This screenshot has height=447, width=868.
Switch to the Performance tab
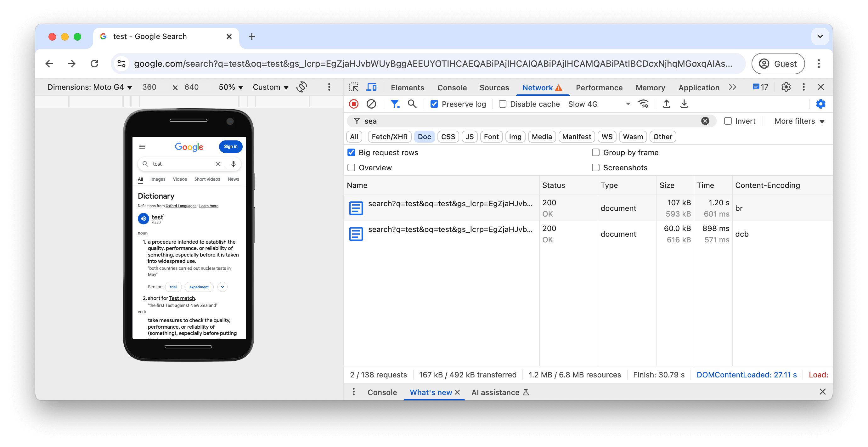(599, 87)
